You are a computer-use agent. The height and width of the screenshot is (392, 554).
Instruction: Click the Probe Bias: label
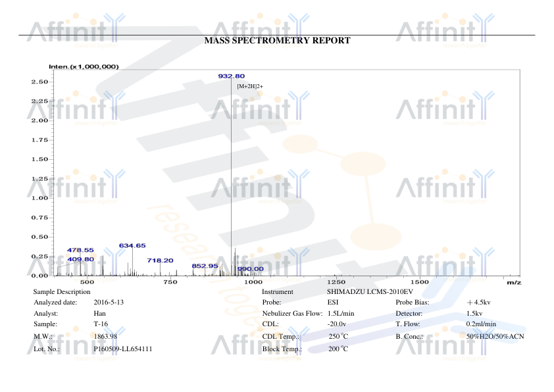tap(413, 303)
